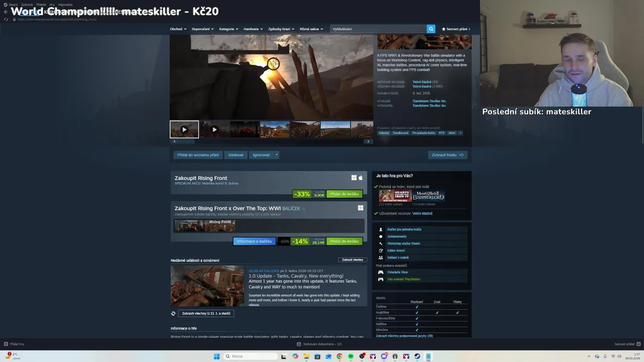Click the plus button after the Akční tag
The width and height of the screenshot is (644, 362).
coord(460,133)
